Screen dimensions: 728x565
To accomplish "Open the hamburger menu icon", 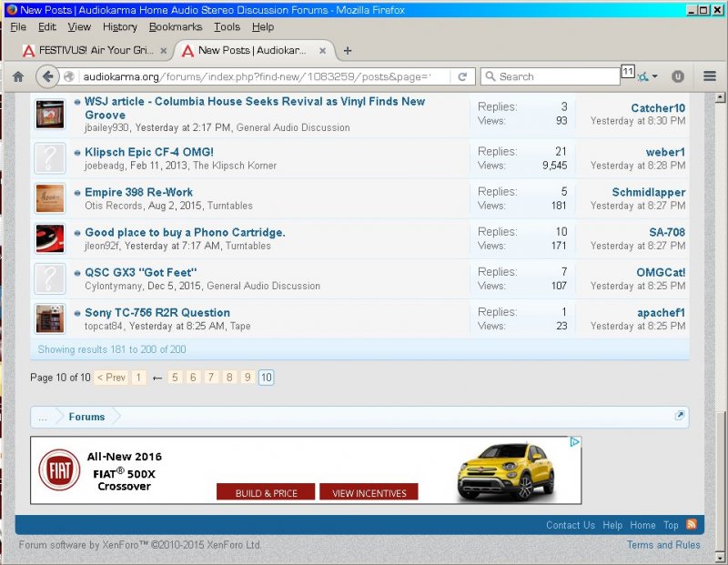I will 709,76.
